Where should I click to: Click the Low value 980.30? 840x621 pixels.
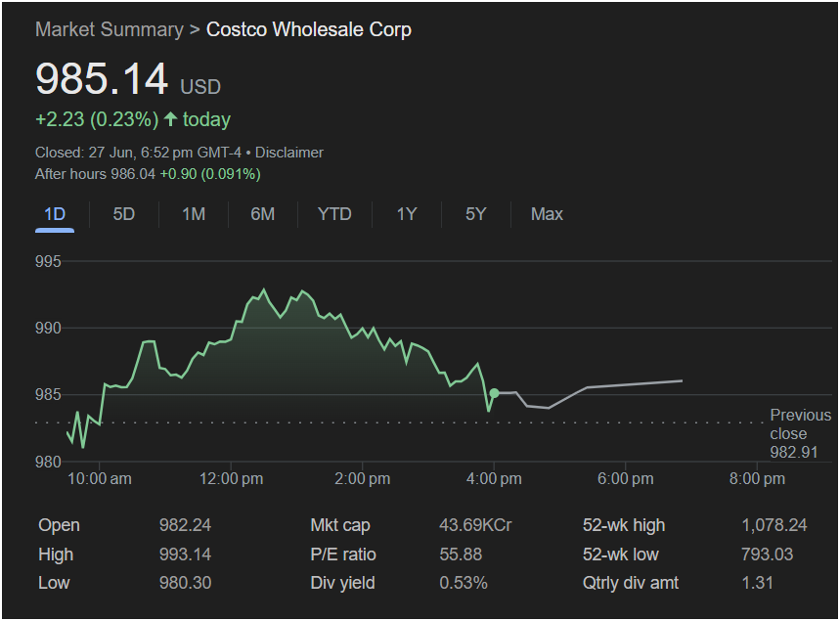[x=185, y=583]
